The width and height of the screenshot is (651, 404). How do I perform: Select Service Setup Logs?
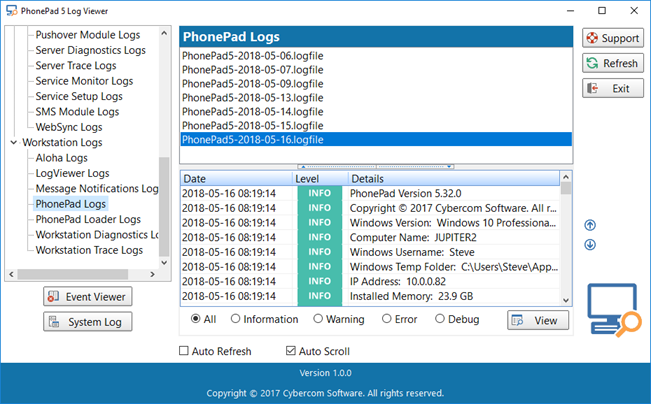click(79, 96)
